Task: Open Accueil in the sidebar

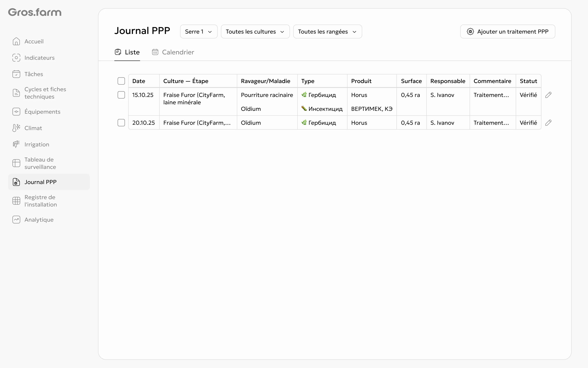Action: click(49, 41)
